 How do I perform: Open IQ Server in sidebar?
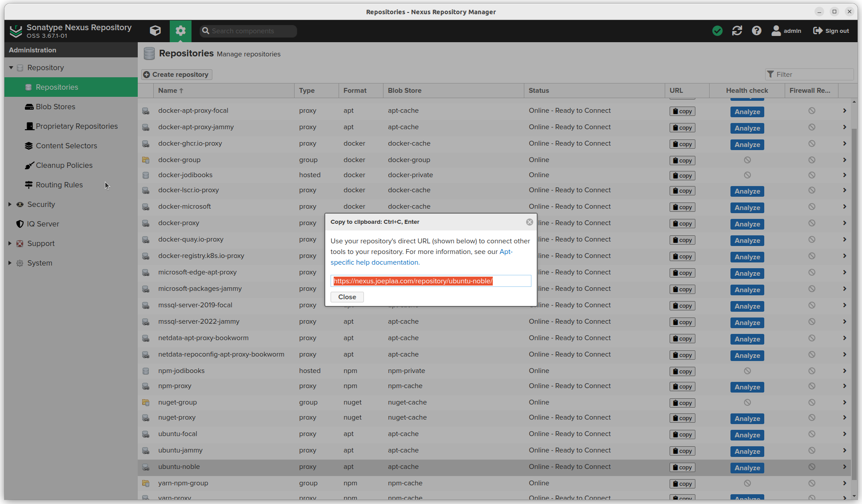point(71,224)
